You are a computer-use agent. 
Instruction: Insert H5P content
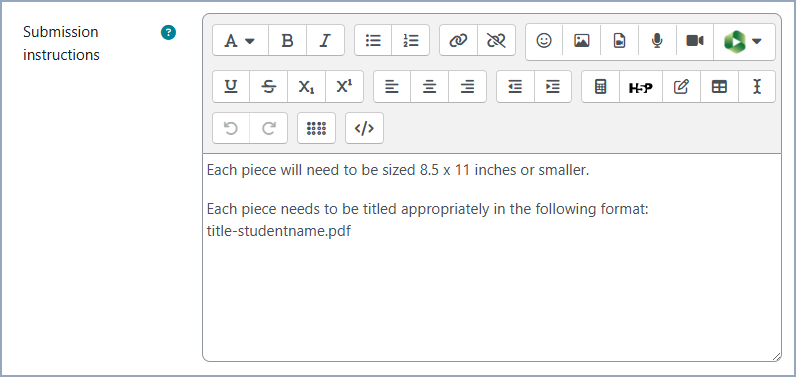click(641, 87)
